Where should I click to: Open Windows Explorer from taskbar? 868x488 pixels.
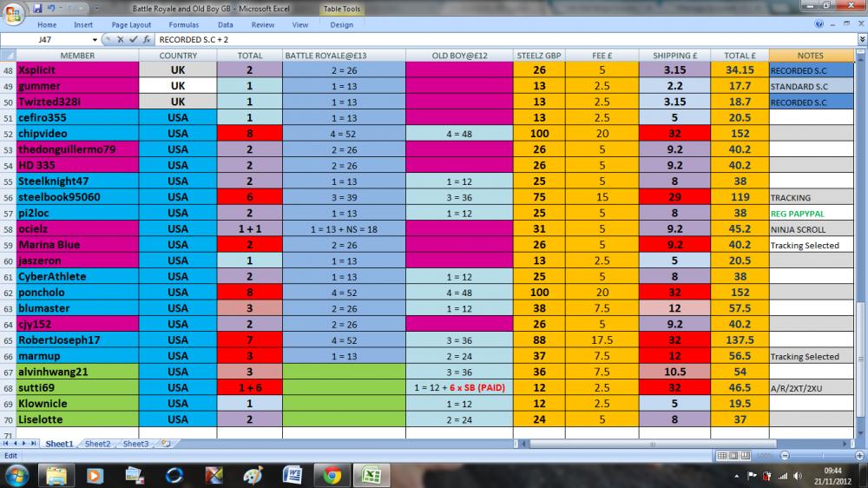pos(56,475)
